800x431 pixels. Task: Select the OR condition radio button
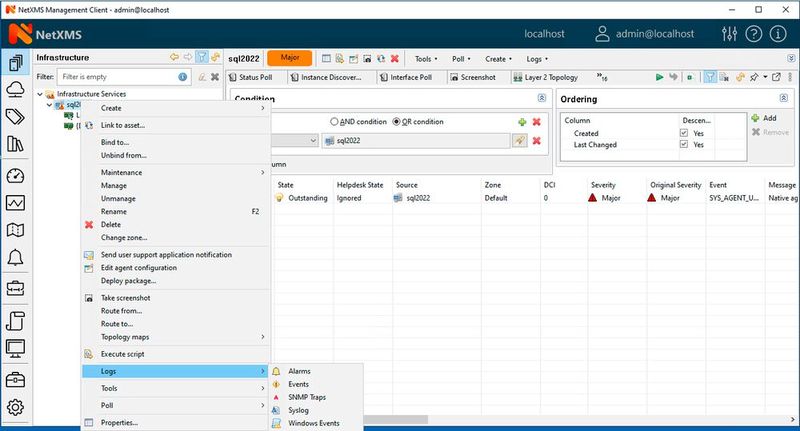pos(396,122)
